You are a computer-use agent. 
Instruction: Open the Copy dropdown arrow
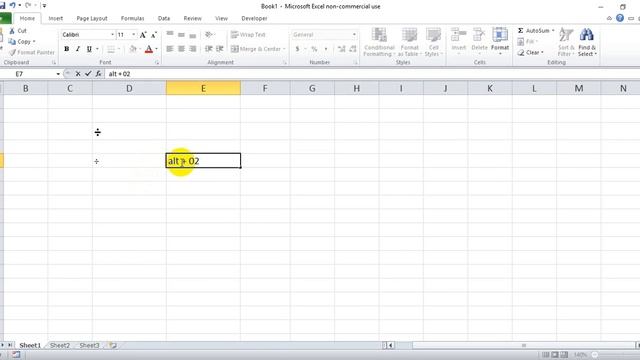coord(34,42)
